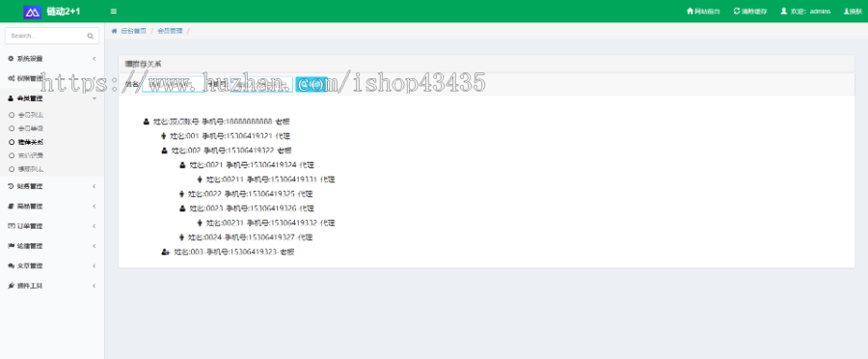Click the person icon of 顶点账号 node
Viewport: 868px width, 359px height.
tap(147, 122)
